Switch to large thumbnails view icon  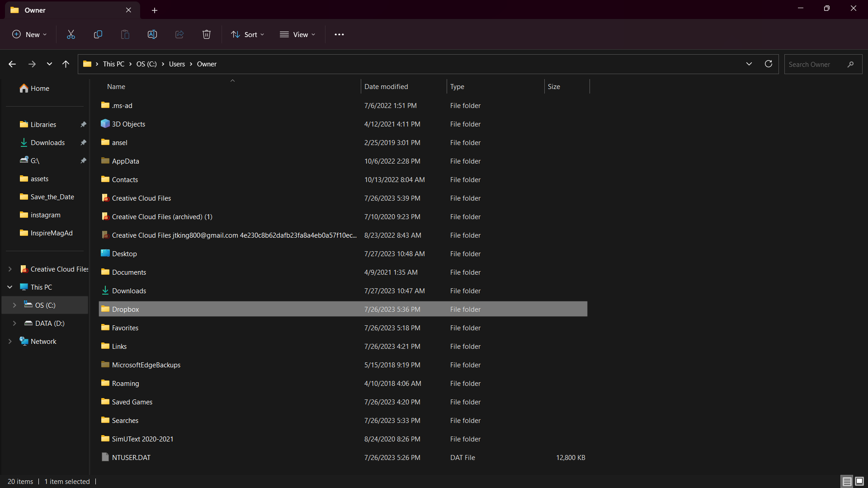(x=859, y=481)
